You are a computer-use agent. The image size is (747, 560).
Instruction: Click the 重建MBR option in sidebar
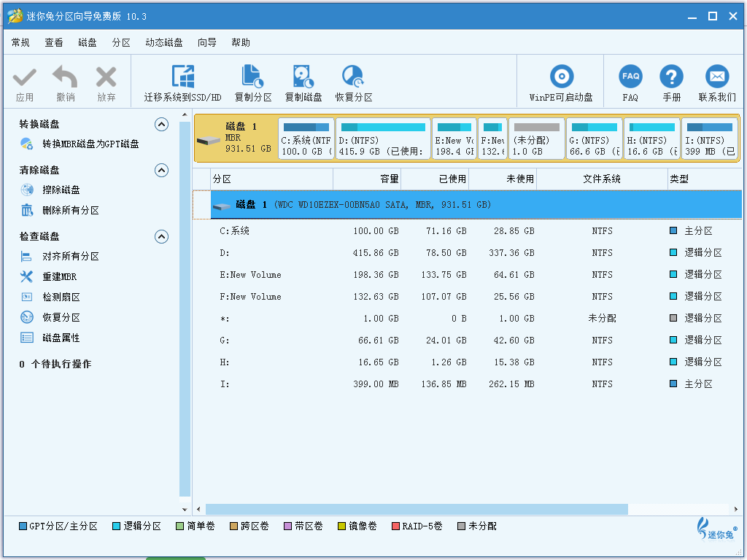(59, 277)
